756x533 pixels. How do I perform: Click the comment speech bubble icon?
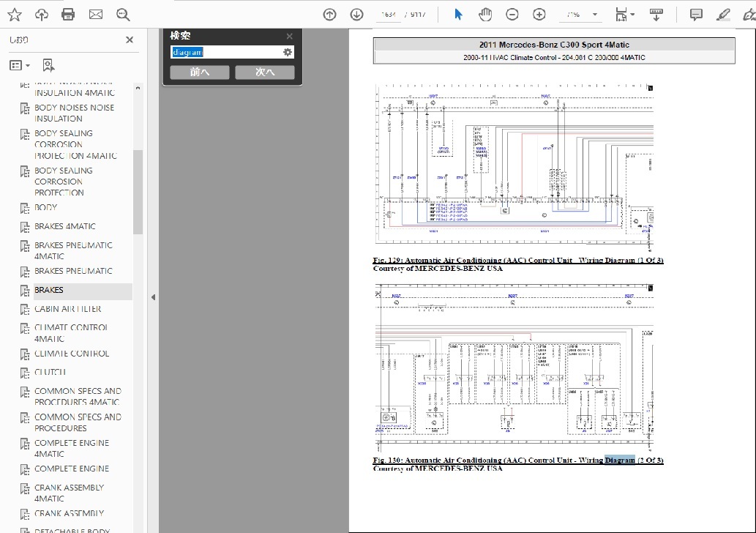point(696,15)
